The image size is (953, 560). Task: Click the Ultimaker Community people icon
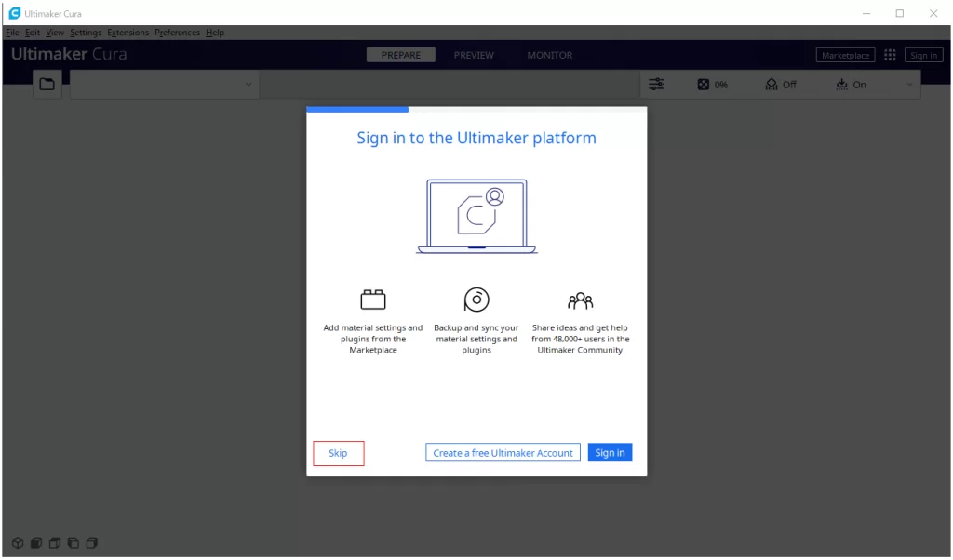tap(581, 300)
